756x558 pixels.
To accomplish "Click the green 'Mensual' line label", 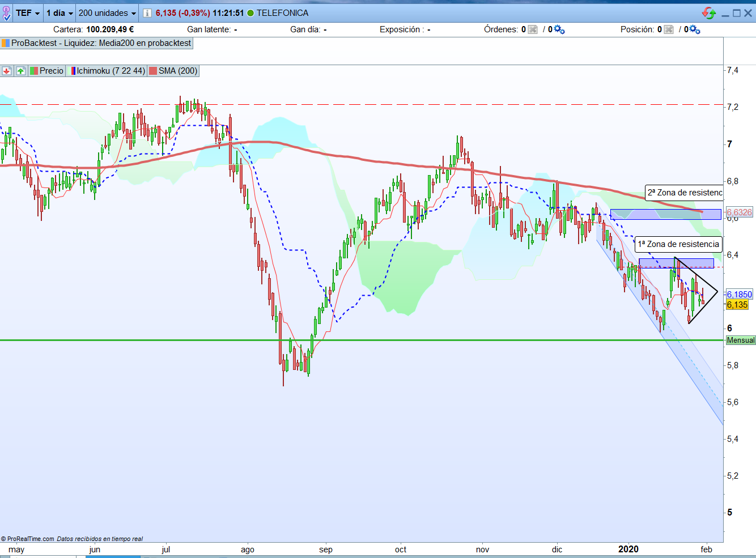I will [x=741, y=340].
